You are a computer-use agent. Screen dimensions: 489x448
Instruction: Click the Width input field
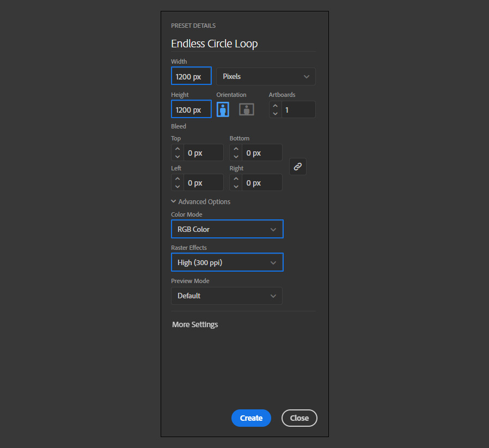191,76
